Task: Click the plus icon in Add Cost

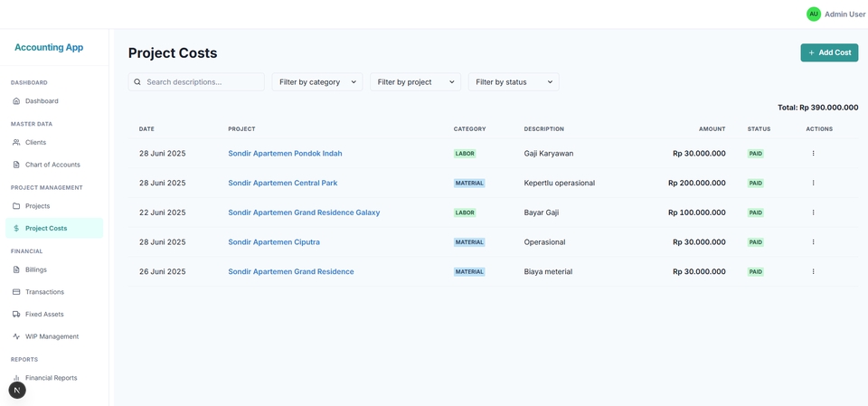Action: point(812,52)
